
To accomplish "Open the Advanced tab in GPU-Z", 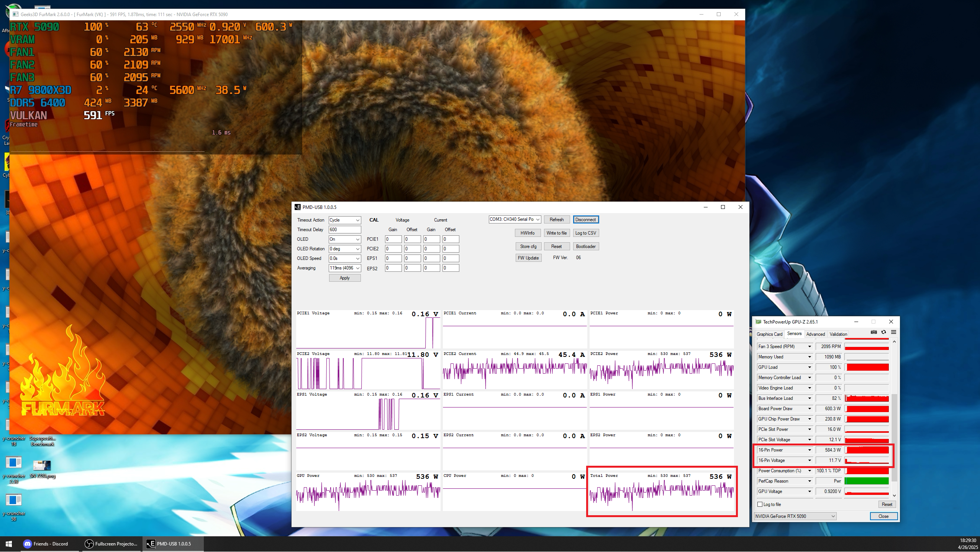I will tap(815, 334).
